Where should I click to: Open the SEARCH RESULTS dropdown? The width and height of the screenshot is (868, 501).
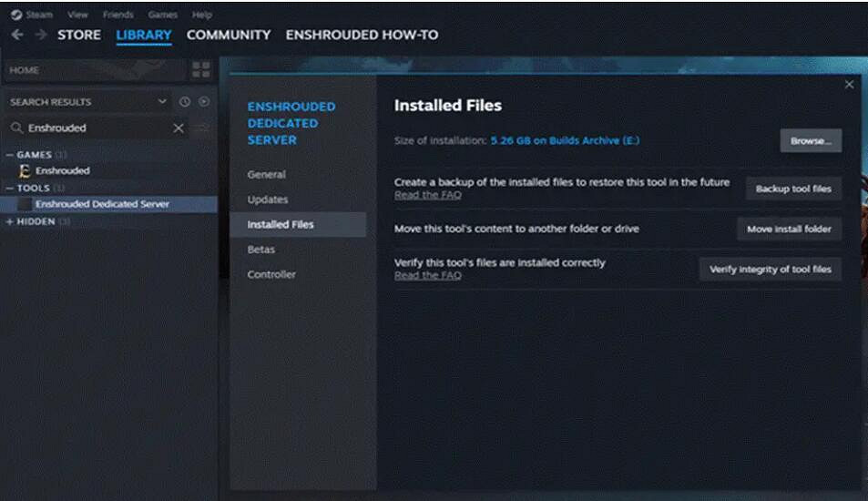(162, 102)
